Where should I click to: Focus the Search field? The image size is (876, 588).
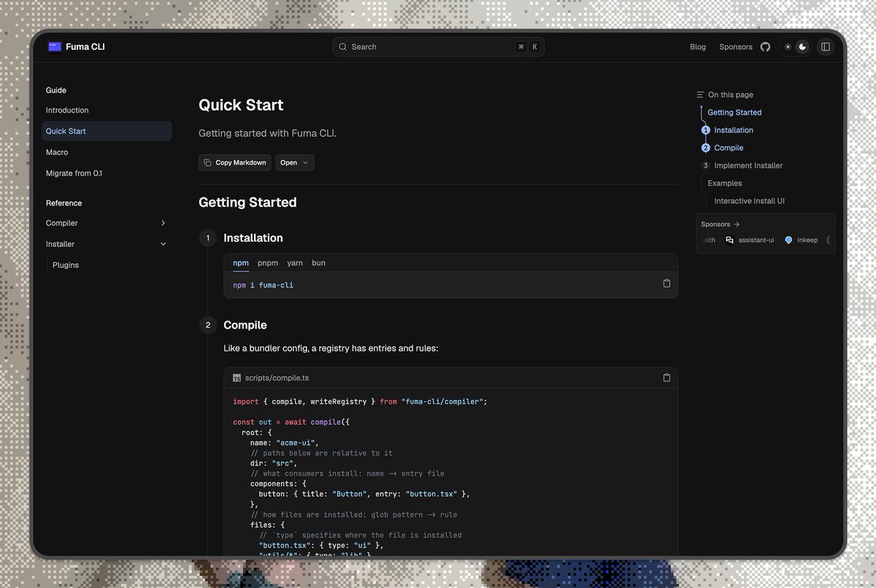[x=438, y=47]
